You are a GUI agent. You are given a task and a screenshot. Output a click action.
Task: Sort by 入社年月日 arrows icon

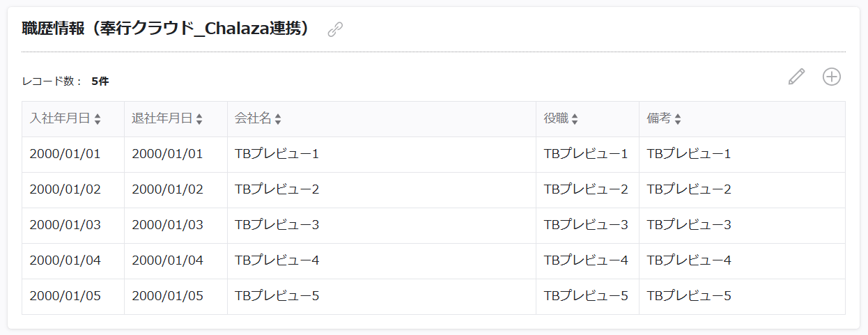98,120
